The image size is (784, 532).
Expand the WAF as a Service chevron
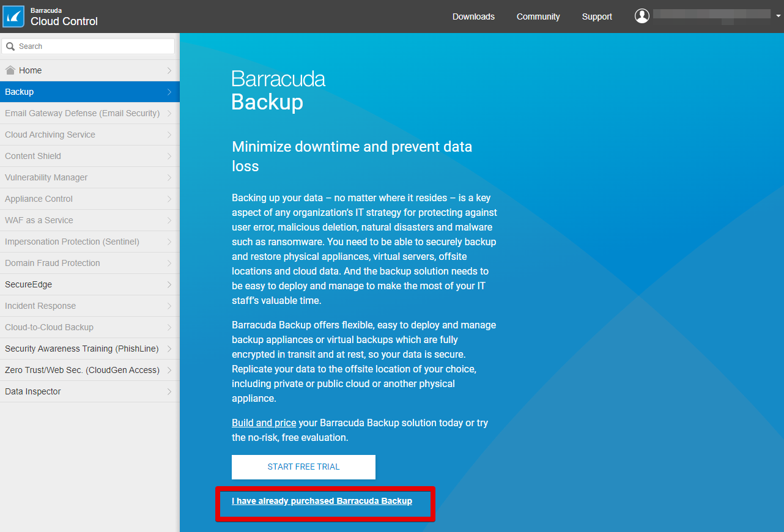tap(169, 220)
